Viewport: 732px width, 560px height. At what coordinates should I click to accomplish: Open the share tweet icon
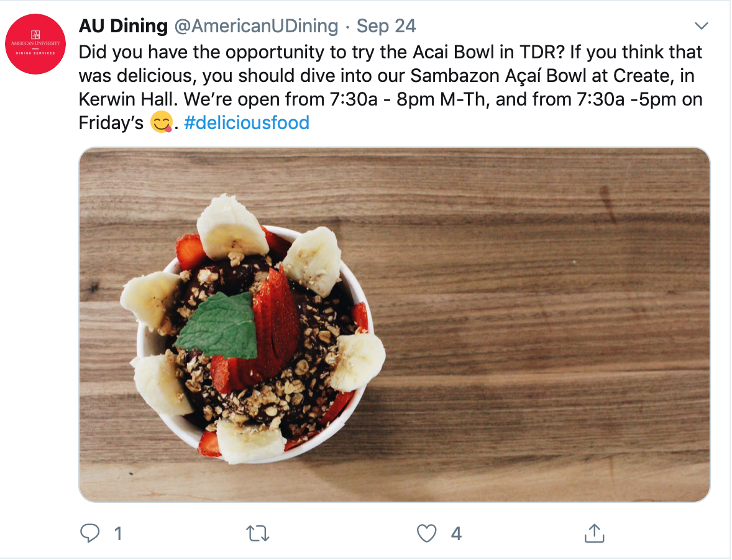point(594,533)
